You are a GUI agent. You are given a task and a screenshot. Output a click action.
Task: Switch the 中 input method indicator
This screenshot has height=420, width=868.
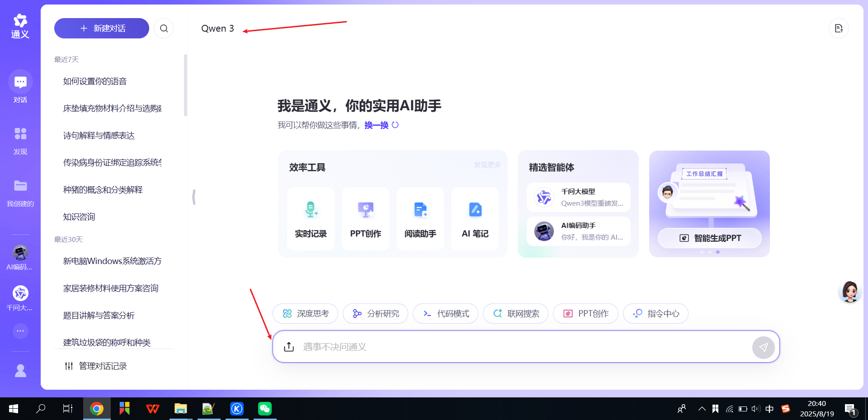pyautogui.click(x=769, y=409)
